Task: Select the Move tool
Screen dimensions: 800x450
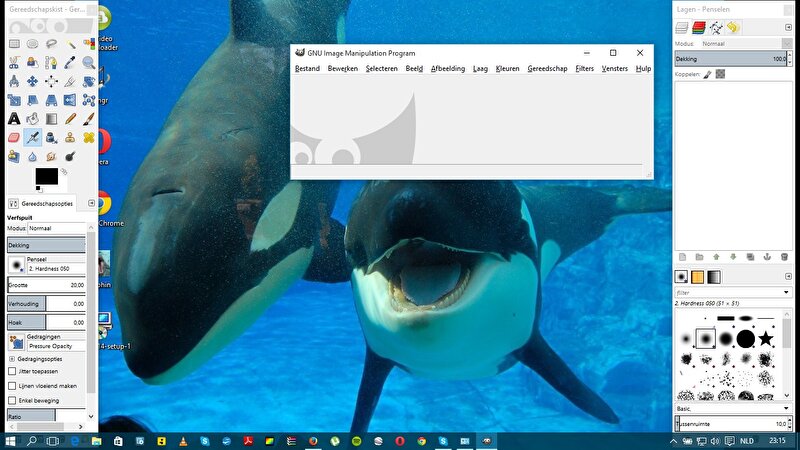Action: coord(33,81)
